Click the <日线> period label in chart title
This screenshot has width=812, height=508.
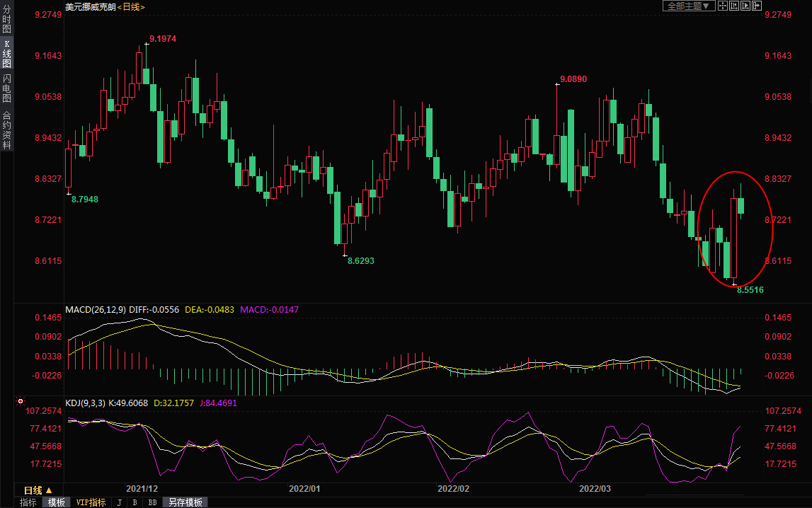131,6
